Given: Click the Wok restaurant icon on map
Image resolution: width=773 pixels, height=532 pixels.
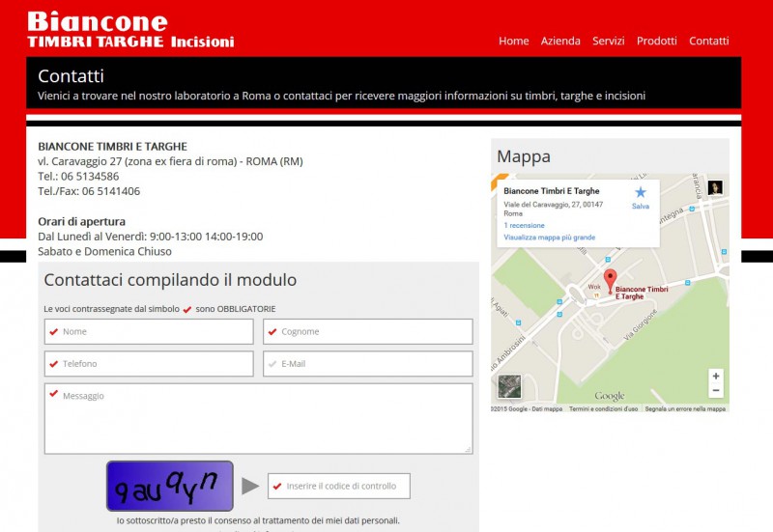Looking at the screenshot, I should click(596, 295).
